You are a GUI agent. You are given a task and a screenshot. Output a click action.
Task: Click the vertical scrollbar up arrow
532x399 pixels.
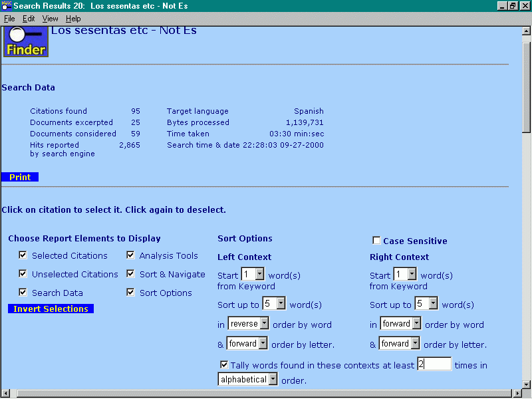(x=526, y=31)
